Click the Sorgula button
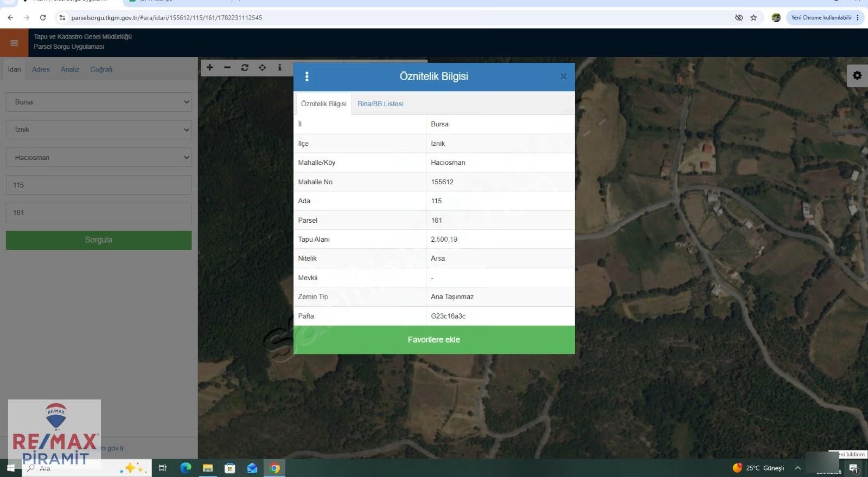The width and height of the screenshot is (868, 477). [x=99, y=240]
